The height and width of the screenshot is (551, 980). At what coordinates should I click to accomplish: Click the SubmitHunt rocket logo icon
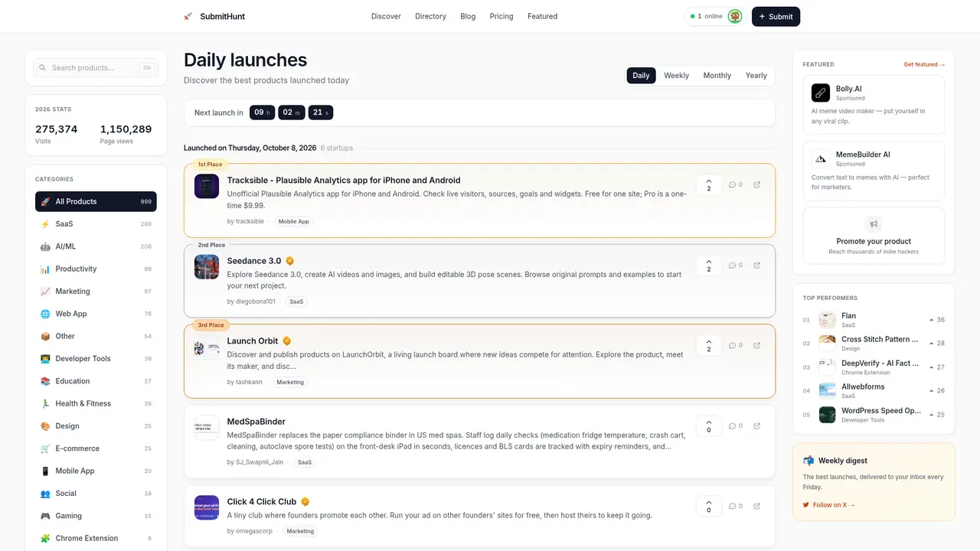click(x=188, y=16)
